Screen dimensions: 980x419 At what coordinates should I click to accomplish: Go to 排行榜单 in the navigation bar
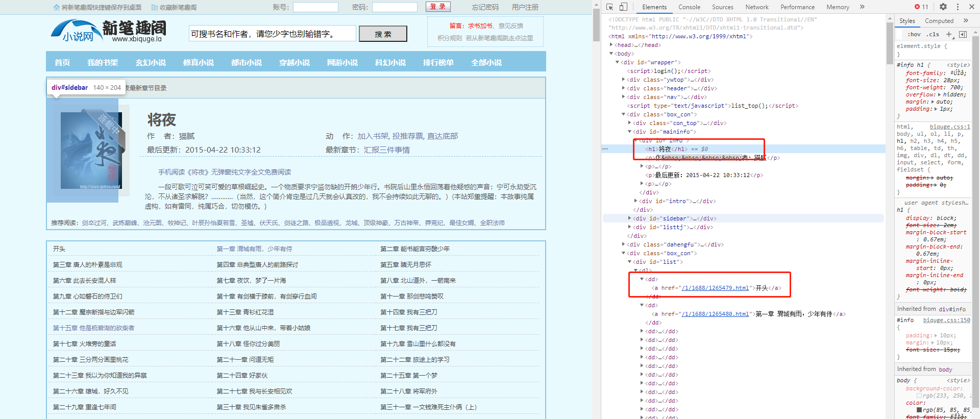(438, 62)
